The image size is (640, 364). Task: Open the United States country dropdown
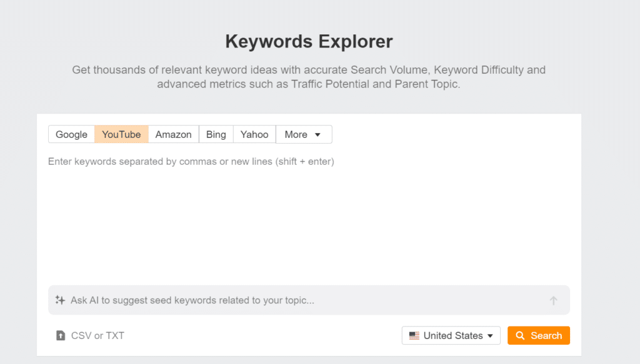(451, 335)
